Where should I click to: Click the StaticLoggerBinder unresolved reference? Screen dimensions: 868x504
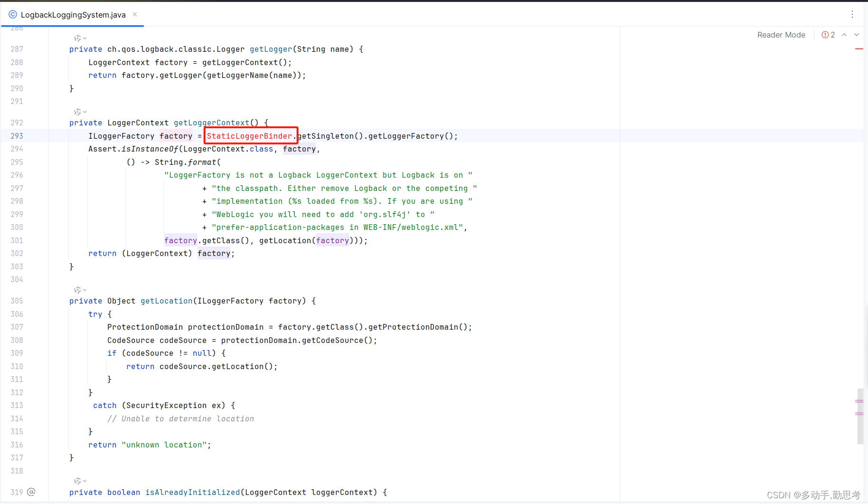(250, 136)
